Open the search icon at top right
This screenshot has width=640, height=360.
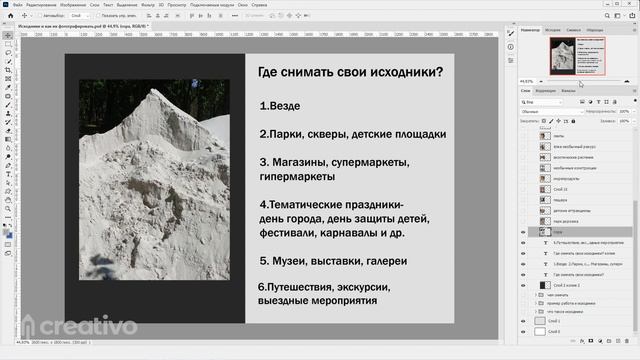(607, 16)
